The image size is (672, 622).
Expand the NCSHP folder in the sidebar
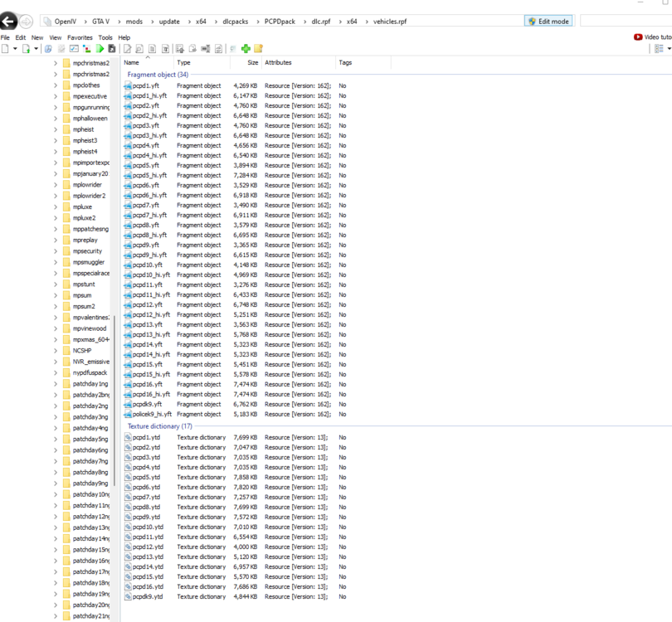click(54, 350)
